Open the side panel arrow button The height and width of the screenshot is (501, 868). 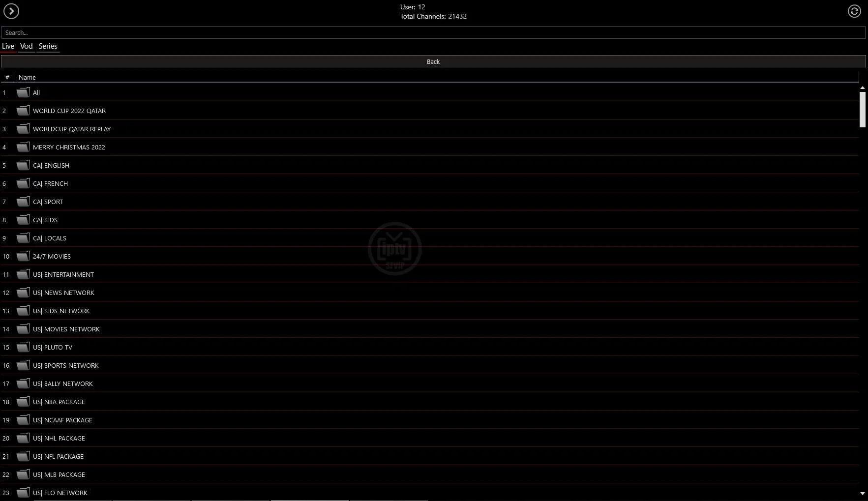(x=11, y=11)
